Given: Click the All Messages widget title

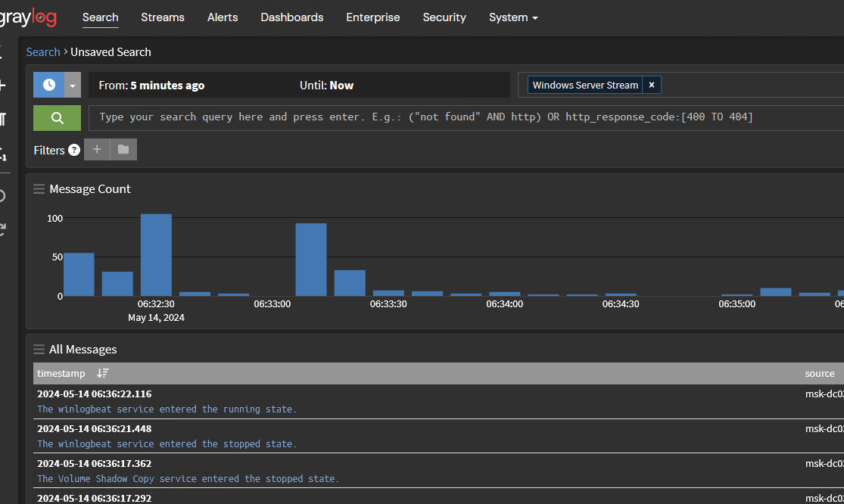Looking at the screenshot, I should pos(83,350).
